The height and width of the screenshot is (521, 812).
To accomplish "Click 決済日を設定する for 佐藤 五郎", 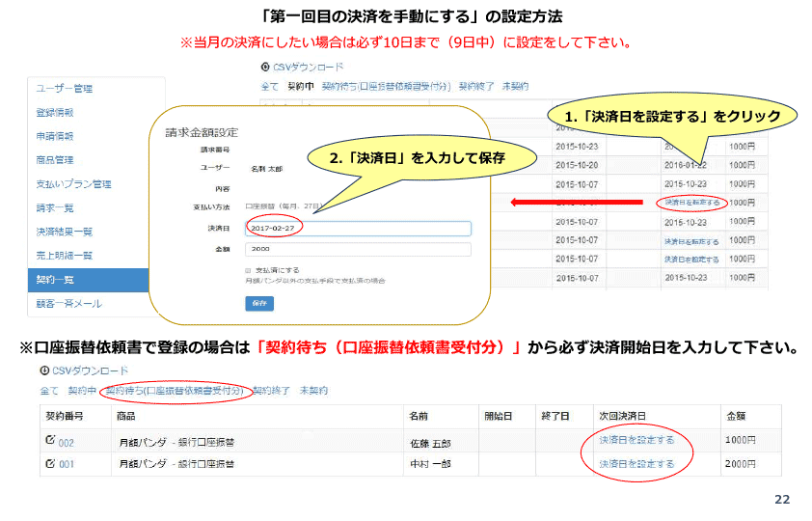I will 636,440.
